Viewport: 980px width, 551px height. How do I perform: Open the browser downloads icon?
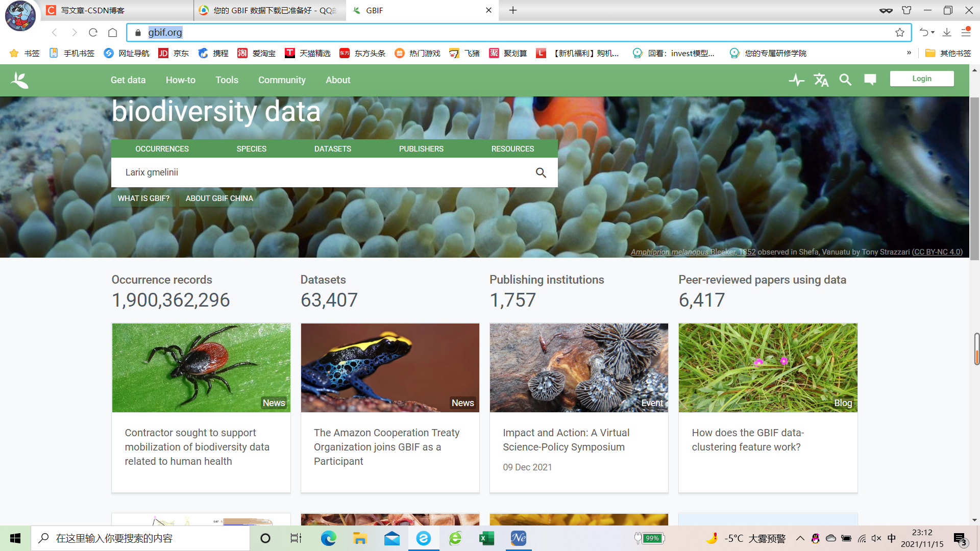coord(947,33)
